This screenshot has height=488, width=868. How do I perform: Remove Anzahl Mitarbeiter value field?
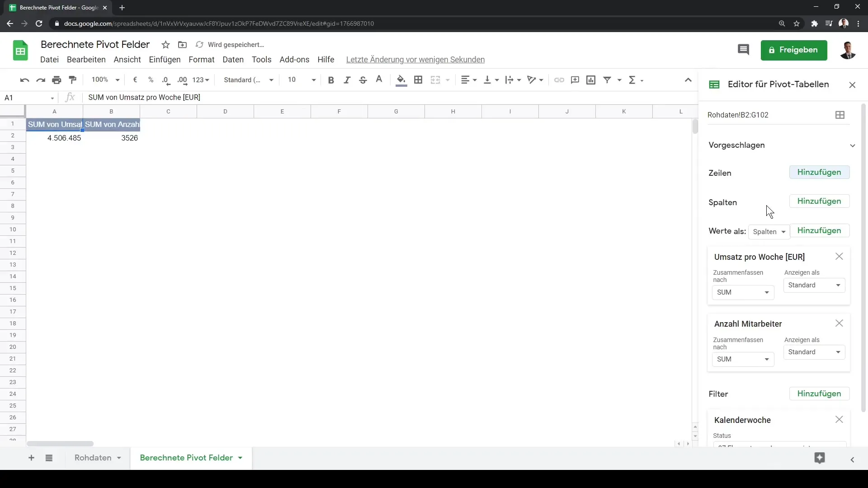pyautogui.click(x=840, y=324)
